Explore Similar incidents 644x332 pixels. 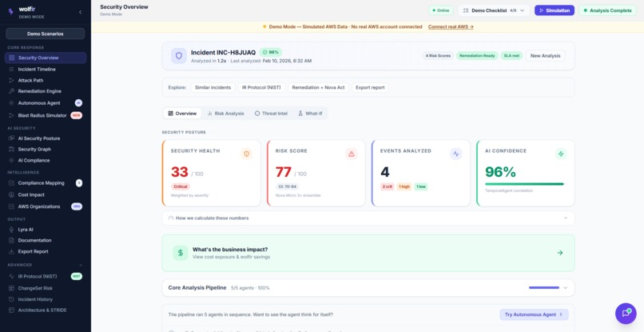click(213, 88)
